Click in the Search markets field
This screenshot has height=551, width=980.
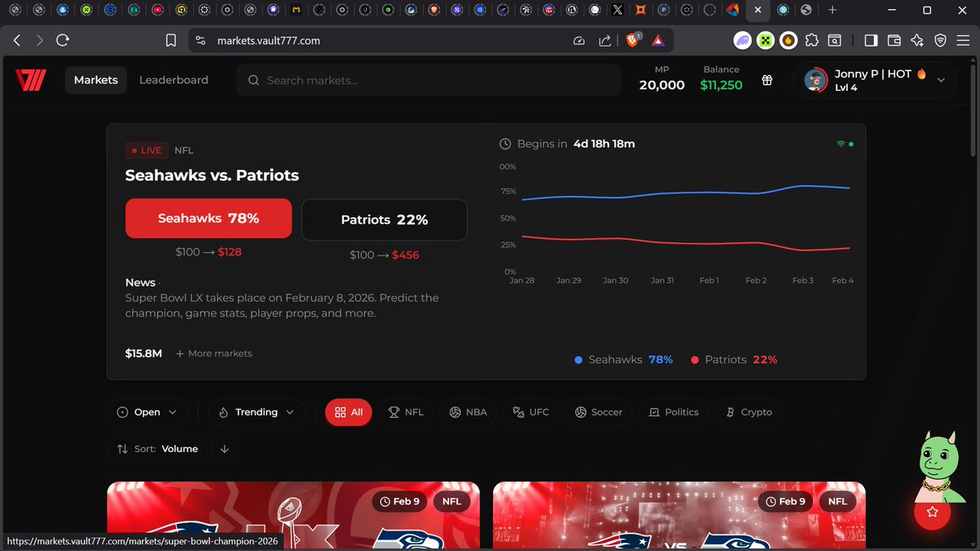coord(429,80)
